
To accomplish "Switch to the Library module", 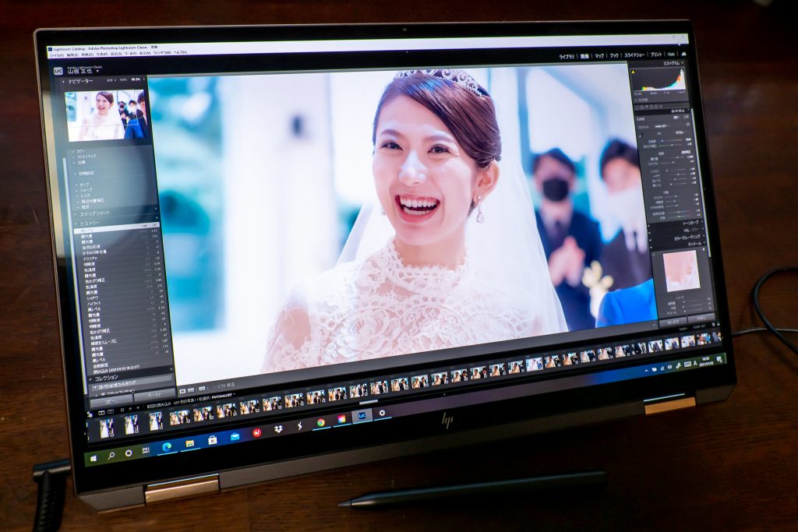I will point(567,57).
